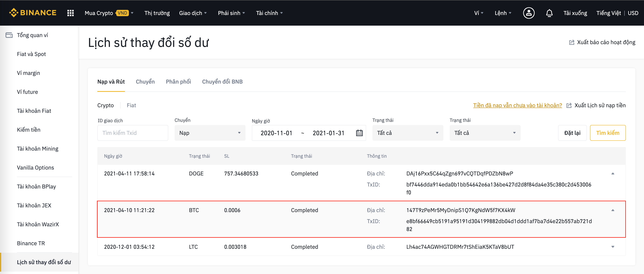Click the BTC TxID starting e8bf66649cb
Image resolution: width=644 pixels, height=274 pixels.
(x=499, y=225)
